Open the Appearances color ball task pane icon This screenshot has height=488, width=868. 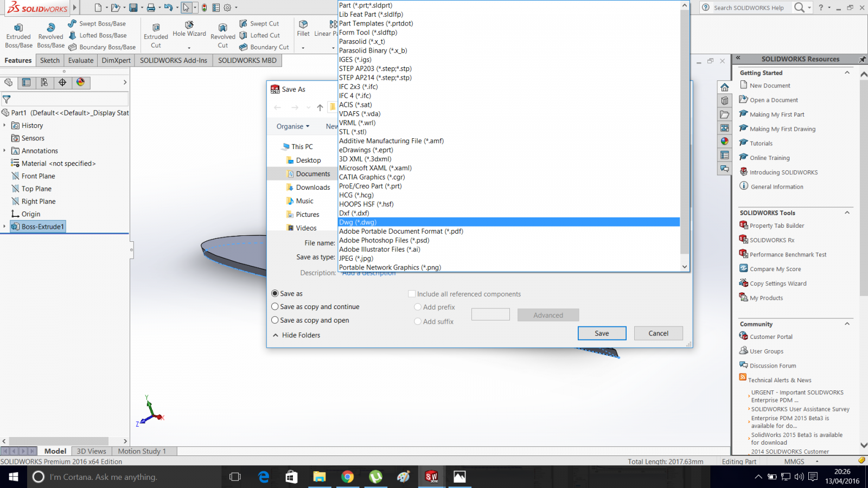click(x=724, y=142)
